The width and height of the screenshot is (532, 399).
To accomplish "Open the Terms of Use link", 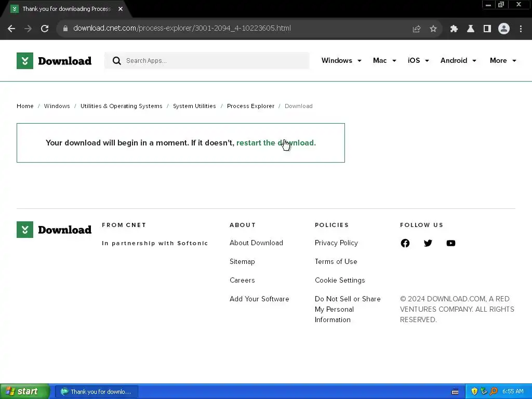I will coord(336,262).
